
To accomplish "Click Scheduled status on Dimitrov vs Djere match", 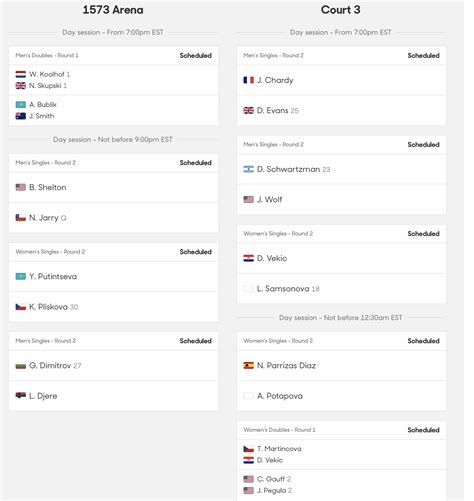I will tap(196, 341).
